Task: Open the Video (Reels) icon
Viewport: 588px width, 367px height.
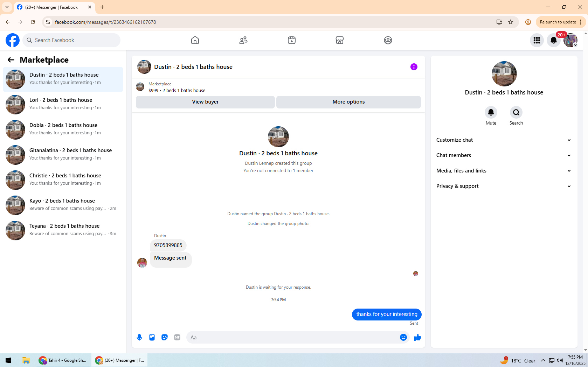Action: click(292, 40)
